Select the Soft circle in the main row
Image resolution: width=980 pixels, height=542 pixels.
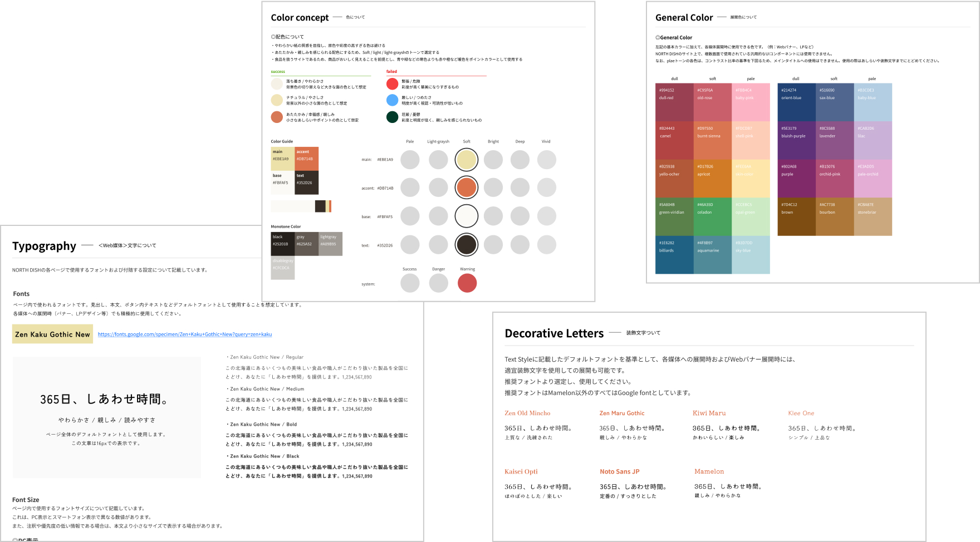(467, 160)
